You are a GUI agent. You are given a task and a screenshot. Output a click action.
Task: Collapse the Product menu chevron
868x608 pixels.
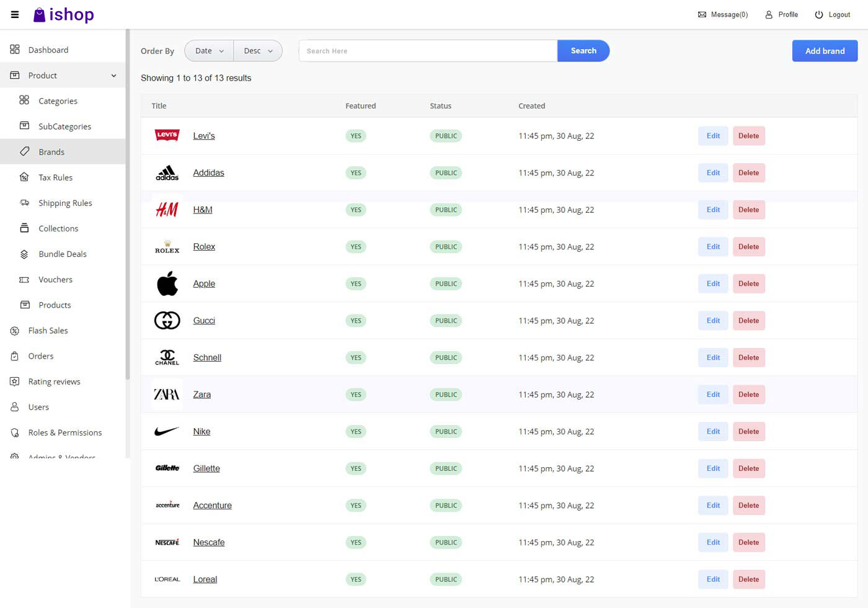113,75
